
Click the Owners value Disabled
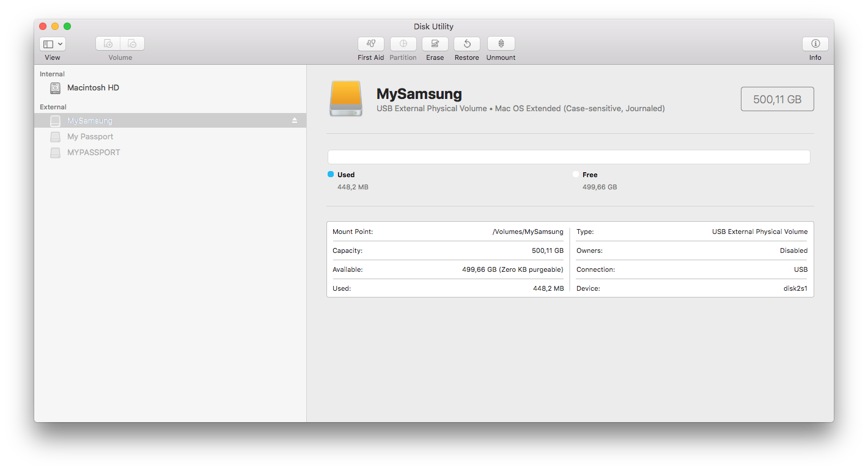tap(793, 250)
